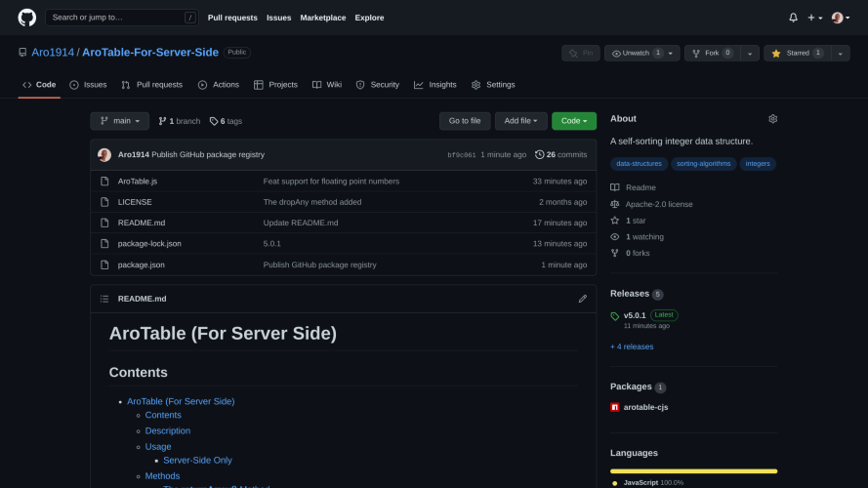The width and height of the screenshot is (868, 488).
Task: Open the package-lock.json file
Action: [149, 243]
